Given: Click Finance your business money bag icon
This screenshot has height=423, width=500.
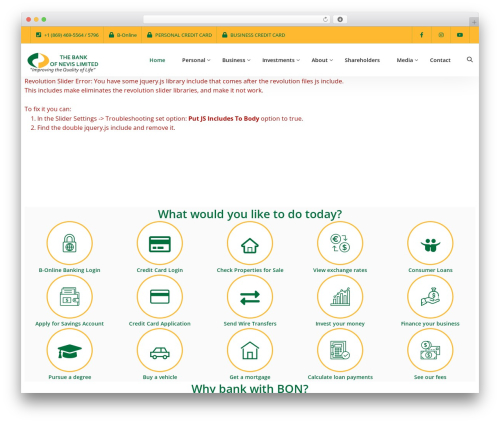Looking at the screenshot, I should (x=430, y=297).
